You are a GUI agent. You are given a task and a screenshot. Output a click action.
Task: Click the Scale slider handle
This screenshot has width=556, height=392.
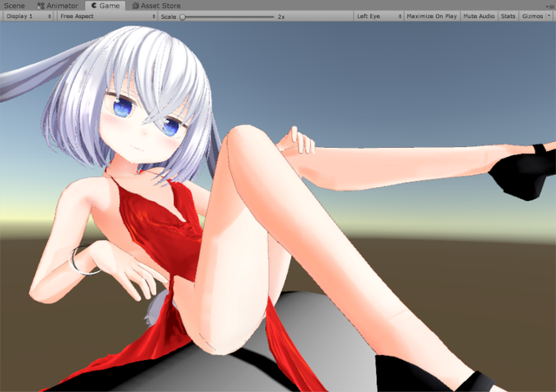tap(182, 16)
